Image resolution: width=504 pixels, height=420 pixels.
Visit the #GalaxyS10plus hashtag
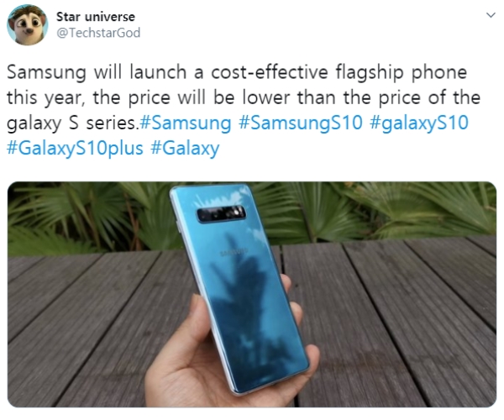(x=75, y=149)
